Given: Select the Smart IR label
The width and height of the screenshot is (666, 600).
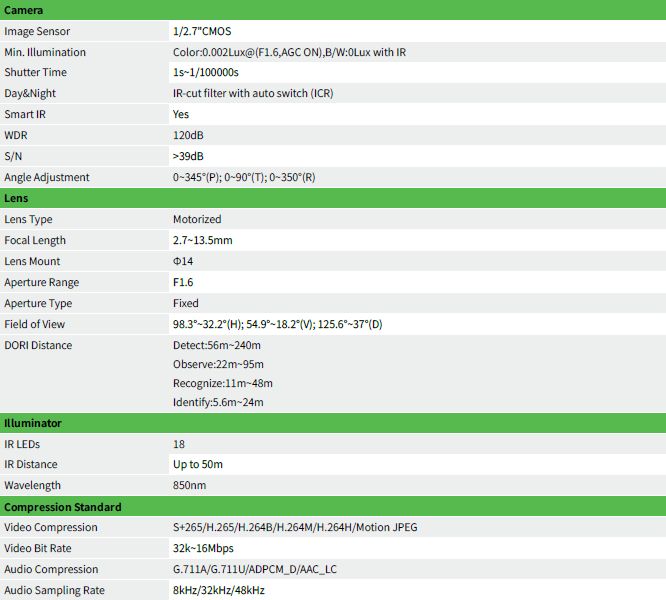Looking at the screenshot, I should click(25, 114).
